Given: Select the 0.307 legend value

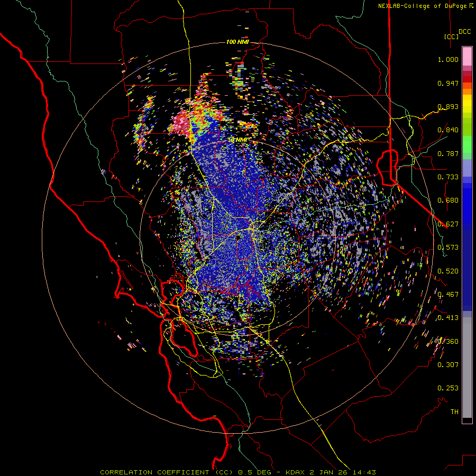Looking at the screenshot, I should 448,365.
